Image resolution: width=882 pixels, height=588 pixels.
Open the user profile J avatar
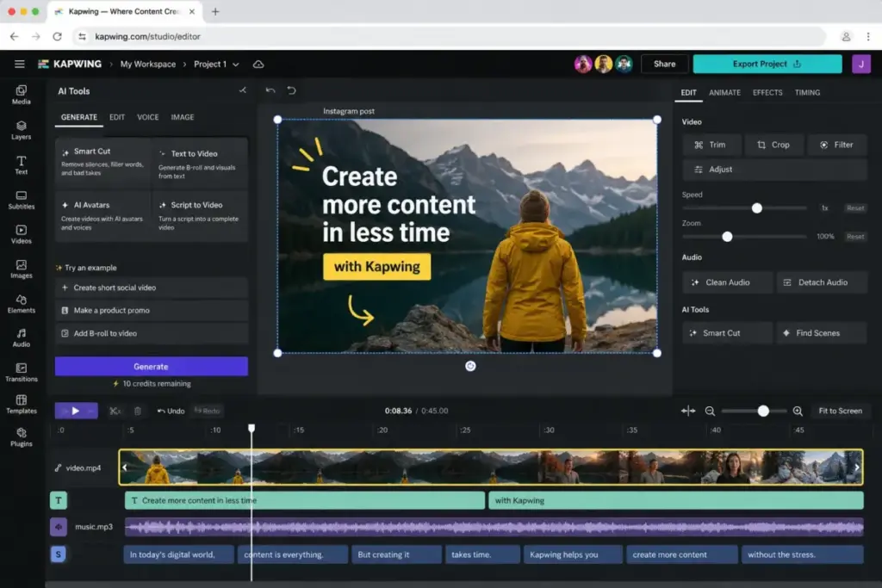860,64
